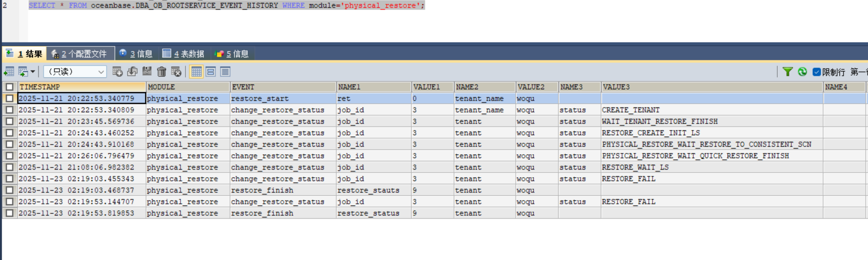This screenshot has width=868, height=260.
Task: Uncheck the 限制行 limit rows checkbox
Action: pyautogui.click(x=817, y=72)
